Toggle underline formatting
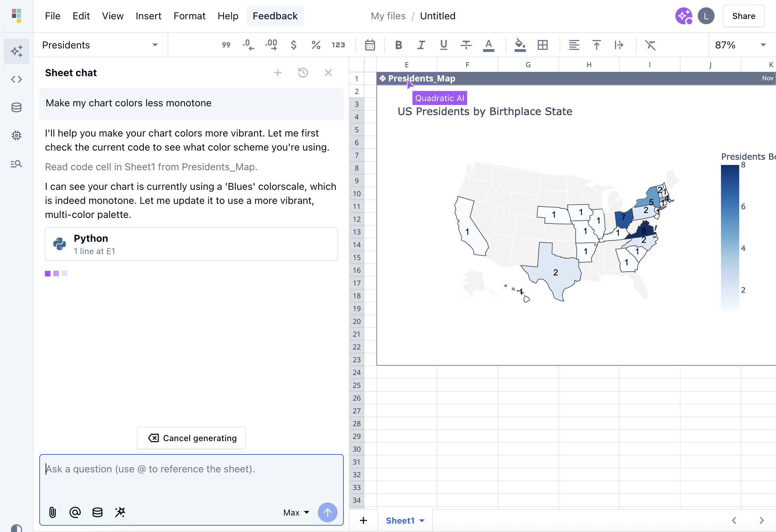 coord(443,45)
